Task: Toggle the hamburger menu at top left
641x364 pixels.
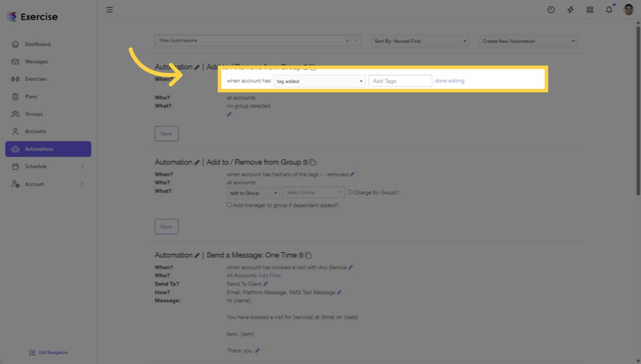Action: click(x=110, y=9)
